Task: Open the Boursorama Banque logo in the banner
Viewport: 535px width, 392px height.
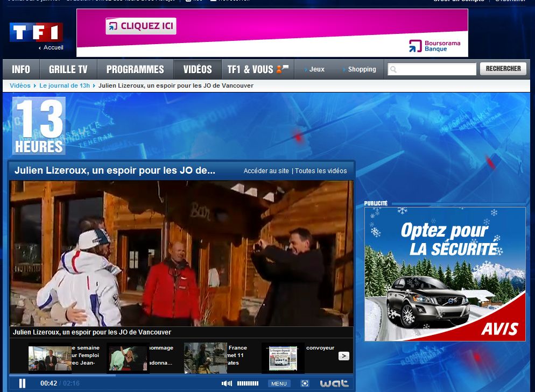Action: 435,46
